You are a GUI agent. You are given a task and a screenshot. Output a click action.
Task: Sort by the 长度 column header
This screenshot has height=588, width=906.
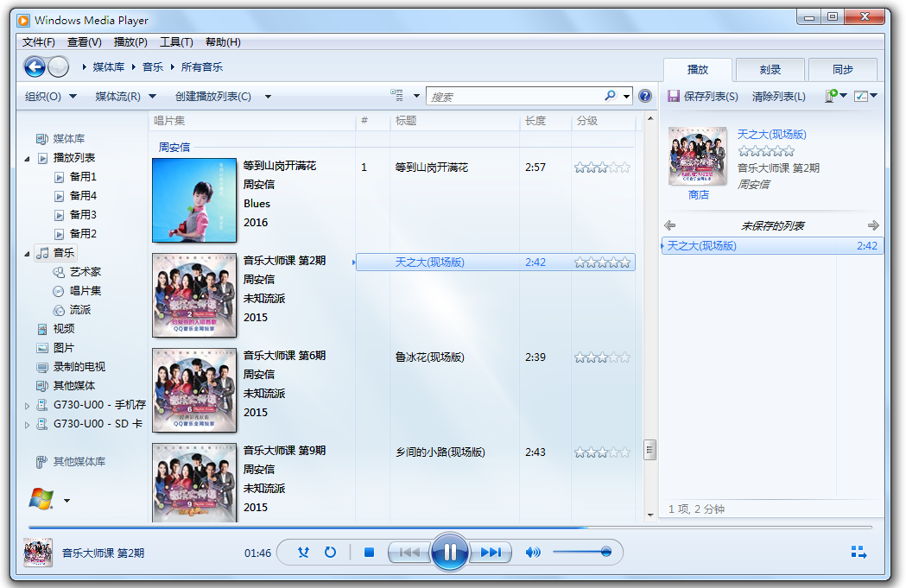(x=546, y=121)
